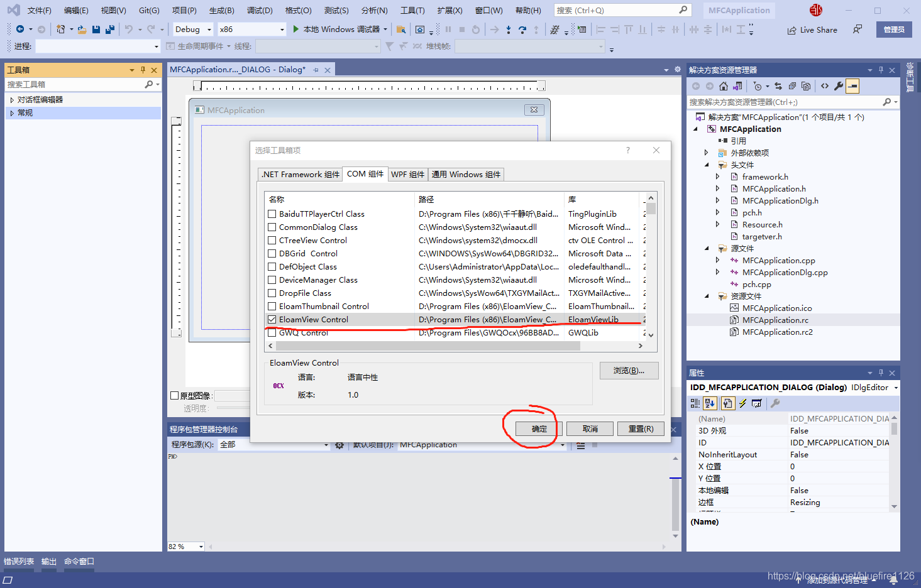Click collapse all icon in Solution Explorer
Viewport: 921px width, 588px height.
point(792,86)
